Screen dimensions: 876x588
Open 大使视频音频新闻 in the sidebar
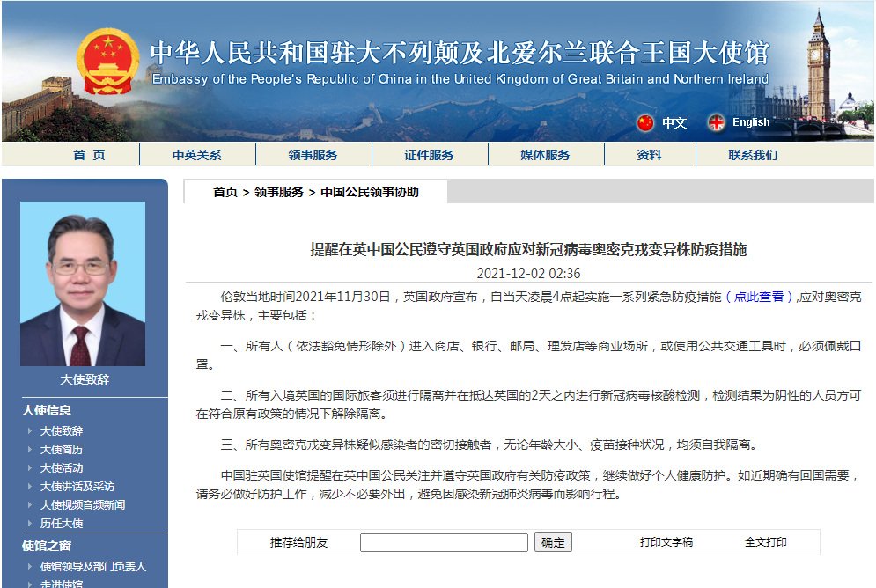point(83,504)
